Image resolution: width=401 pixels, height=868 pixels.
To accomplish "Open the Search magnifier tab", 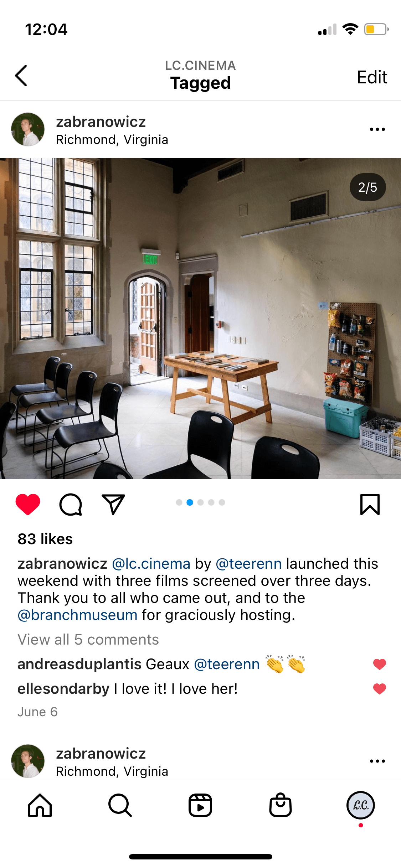I will click(120, 805).
